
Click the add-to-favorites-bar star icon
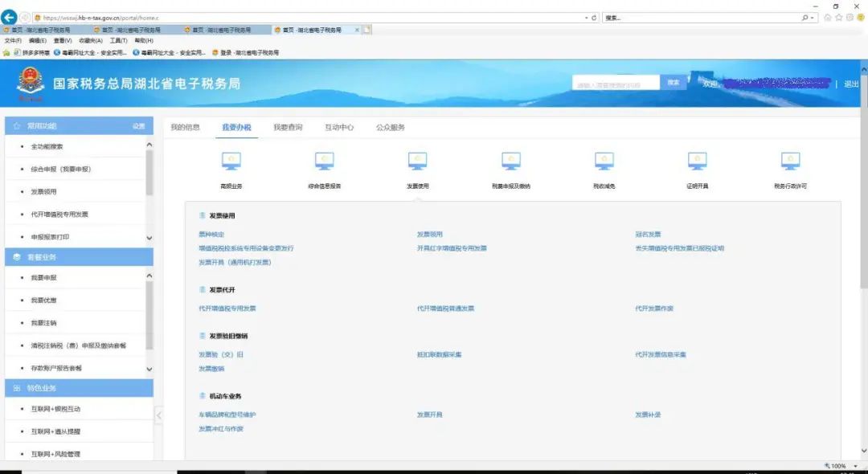tap(6, 52)
